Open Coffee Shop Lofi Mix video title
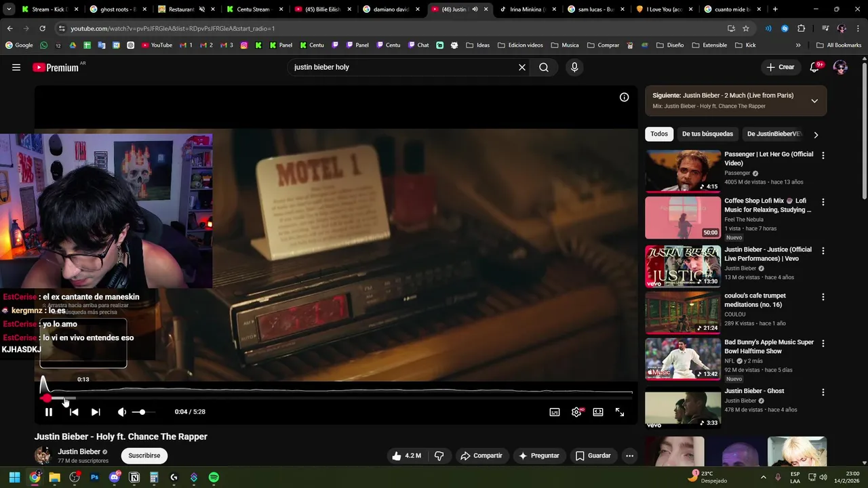Screen dimensions: 868x488 pyautogui.click(x=768, y=205)
